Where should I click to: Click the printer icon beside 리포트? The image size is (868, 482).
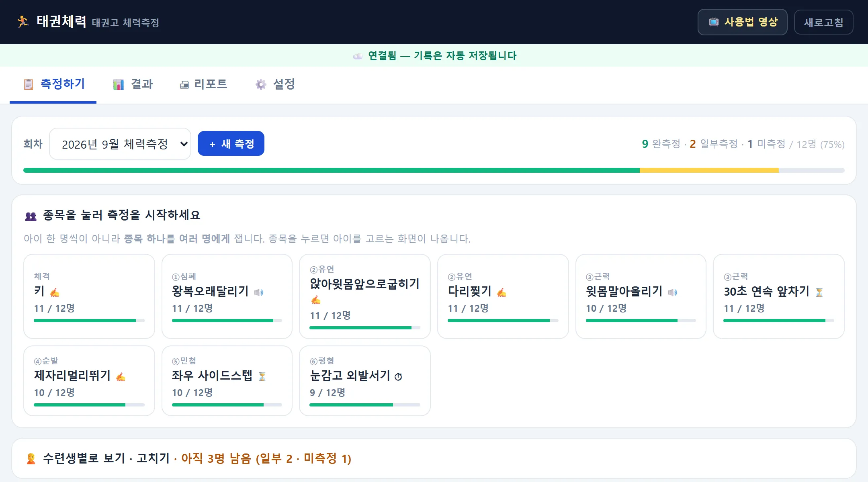point(184,85)
